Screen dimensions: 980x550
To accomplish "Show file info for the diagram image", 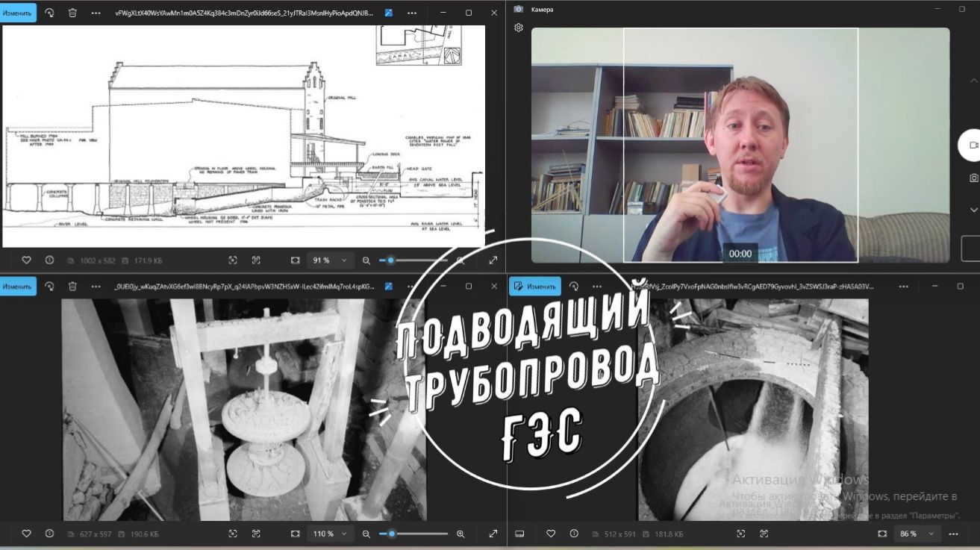I will click(x=49, y=260).
